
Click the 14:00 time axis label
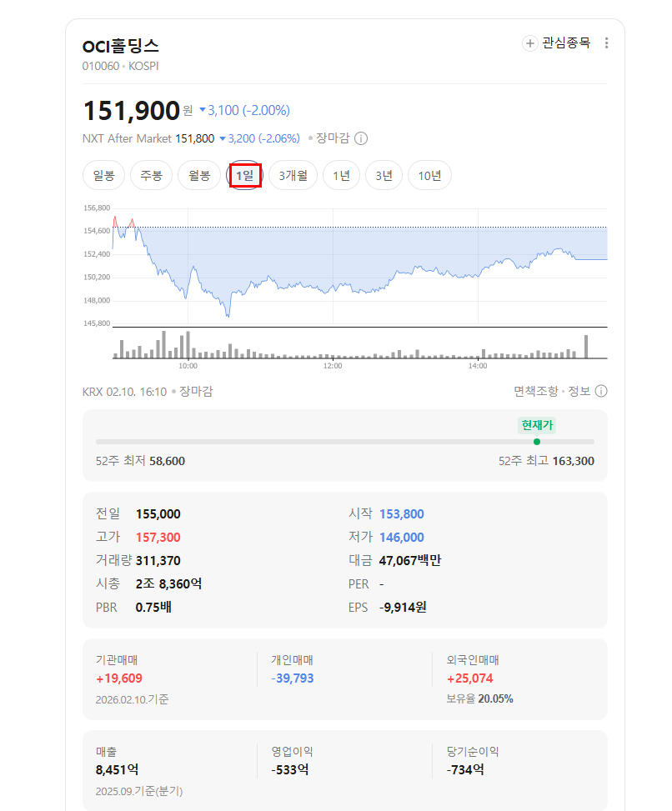pos(478,366)
